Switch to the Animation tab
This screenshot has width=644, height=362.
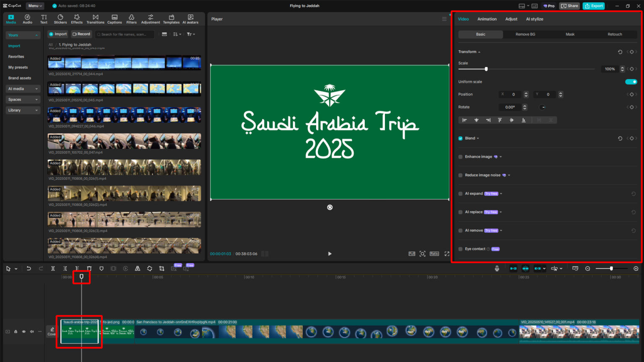point(487,19)
